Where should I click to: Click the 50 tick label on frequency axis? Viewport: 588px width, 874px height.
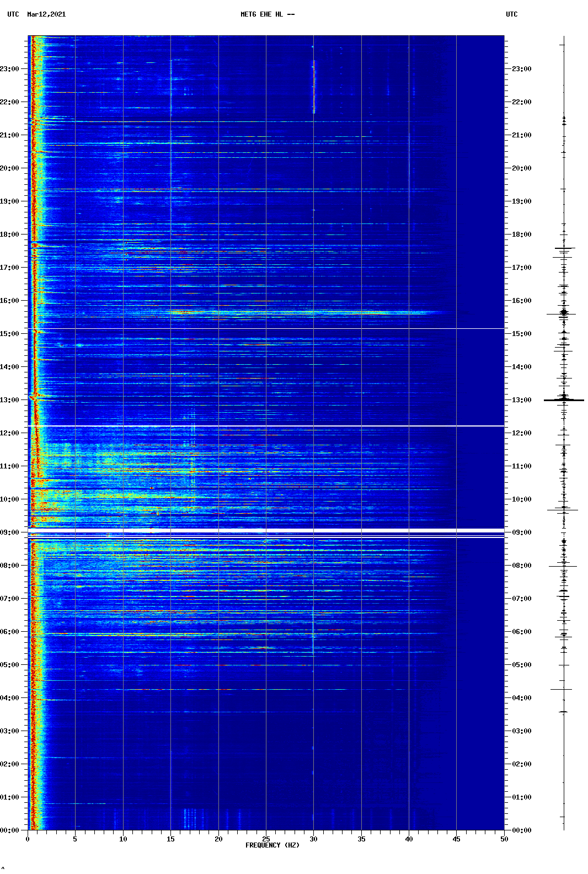[x=504, y=839]
